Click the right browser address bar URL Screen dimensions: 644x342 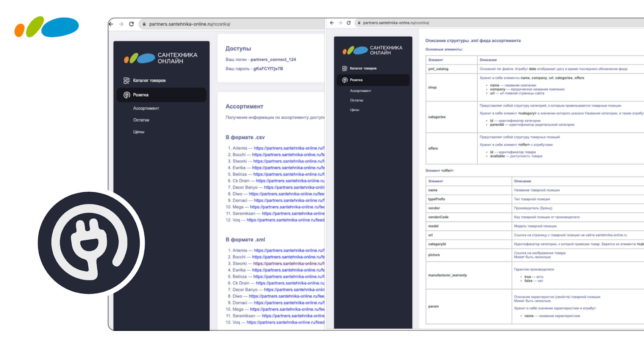396,23
